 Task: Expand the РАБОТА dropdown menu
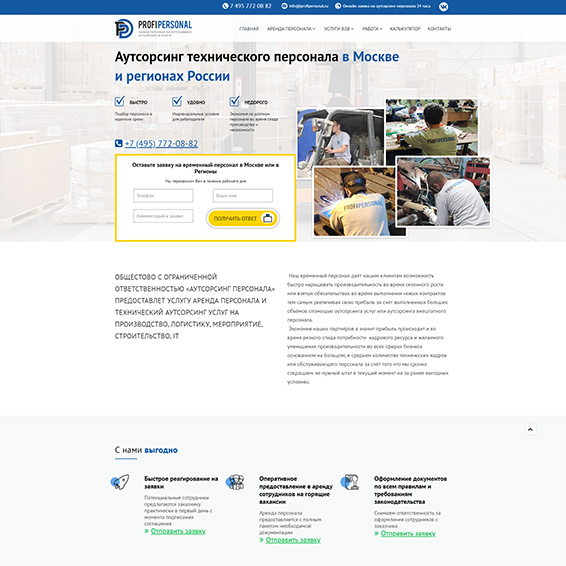(x=372, y=29)
